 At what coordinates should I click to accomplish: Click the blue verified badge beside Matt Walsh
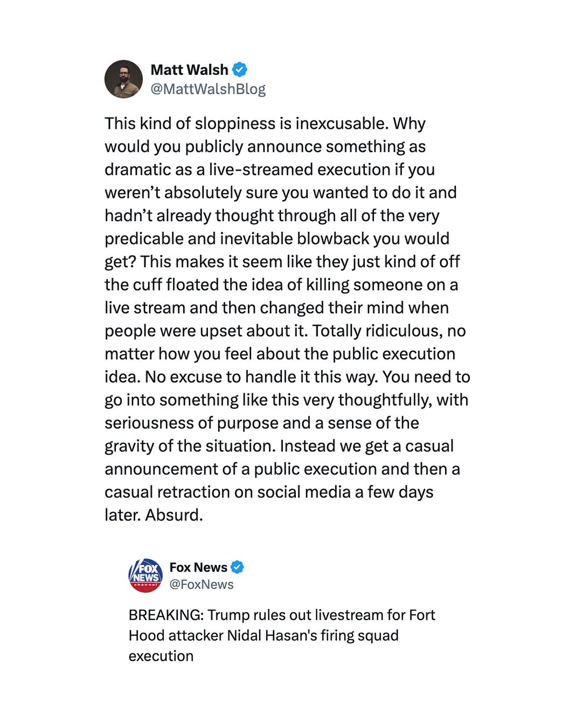point(239,70)
